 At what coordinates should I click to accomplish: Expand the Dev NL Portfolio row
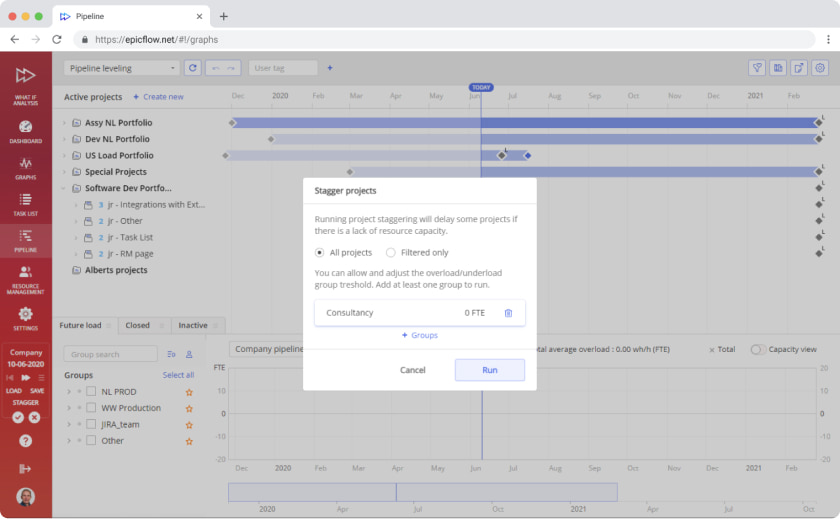click(x=64, y=139)
